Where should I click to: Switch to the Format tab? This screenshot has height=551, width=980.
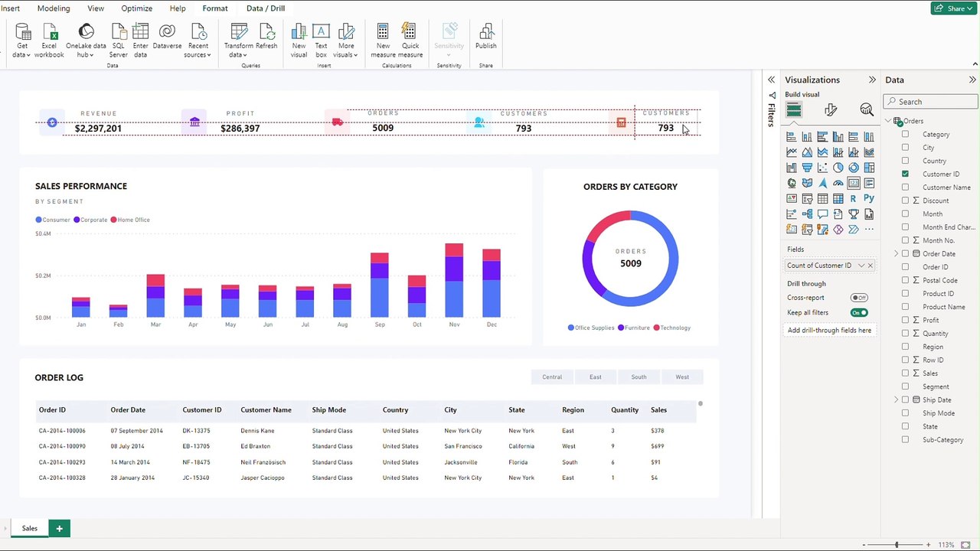click(215, 8)
